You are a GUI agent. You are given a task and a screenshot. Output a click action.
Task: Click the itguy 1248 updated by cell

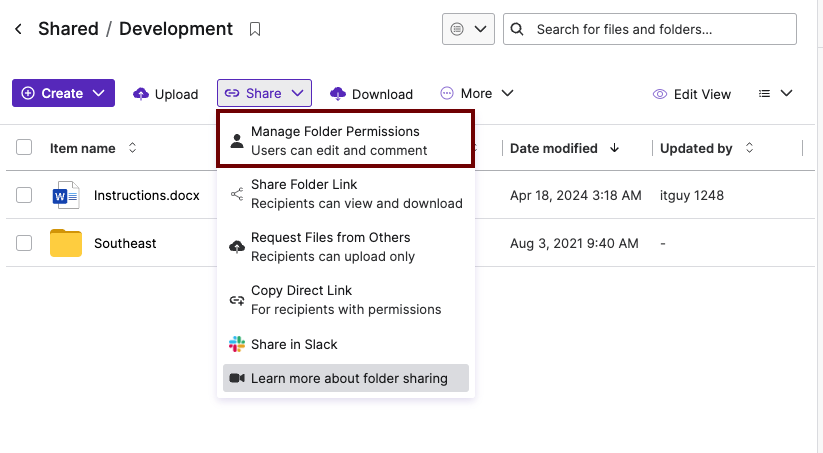click(692, 195)
